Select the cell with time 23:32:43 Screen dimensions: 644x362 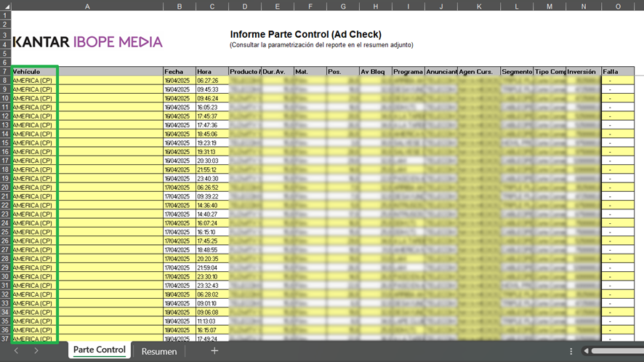212,286
